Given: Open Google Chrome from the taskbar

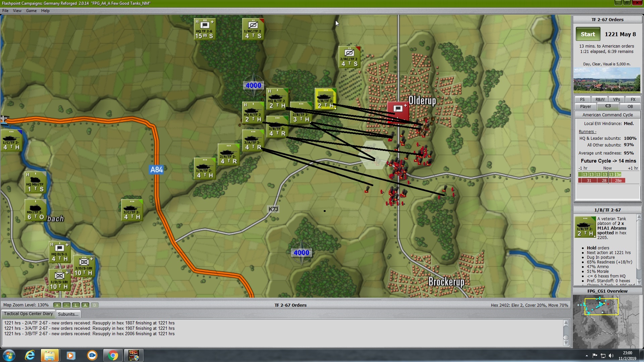Looking at the screenshot, I should pos(113,355).
